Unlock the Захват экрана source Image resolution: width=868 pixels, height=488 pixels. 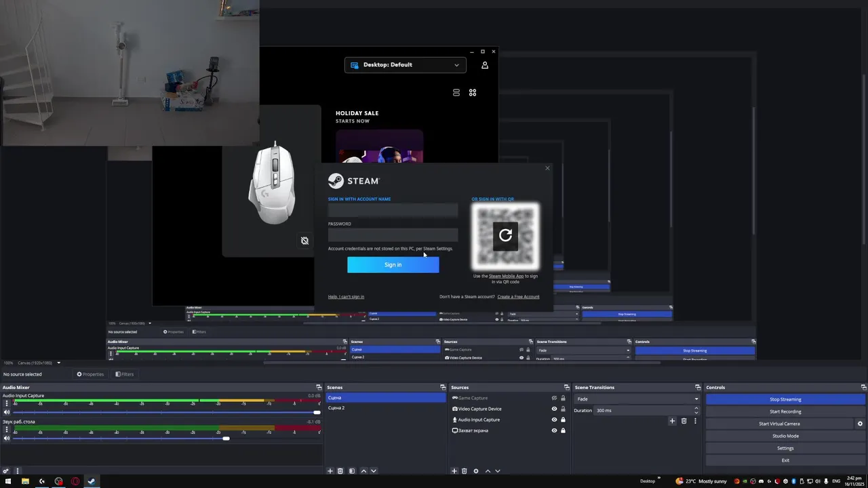pos(563,430)
